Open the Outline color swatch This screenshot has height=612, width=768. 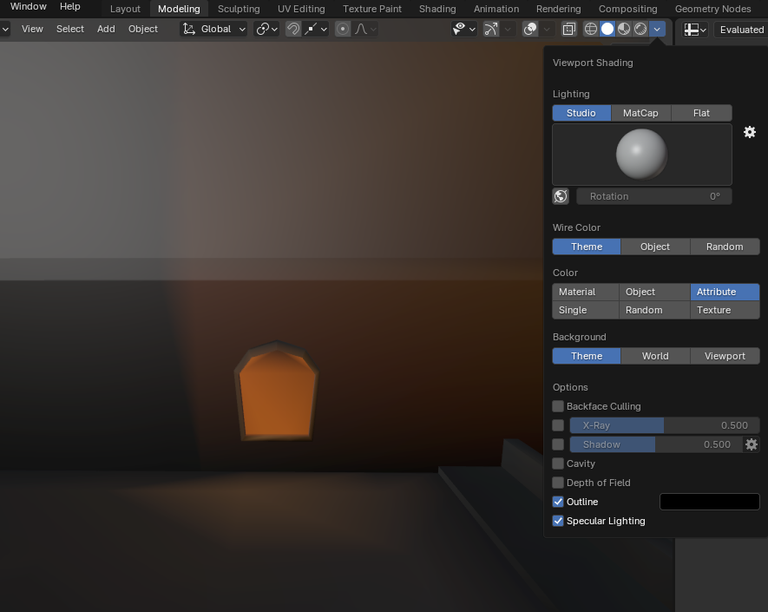[710, 502]
